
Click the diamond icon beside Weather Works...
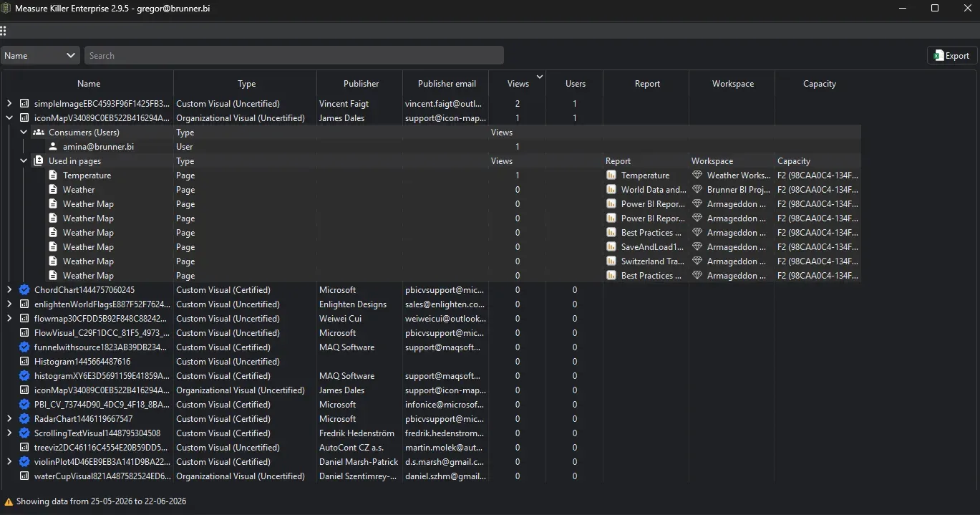click(x=697, y=175)
